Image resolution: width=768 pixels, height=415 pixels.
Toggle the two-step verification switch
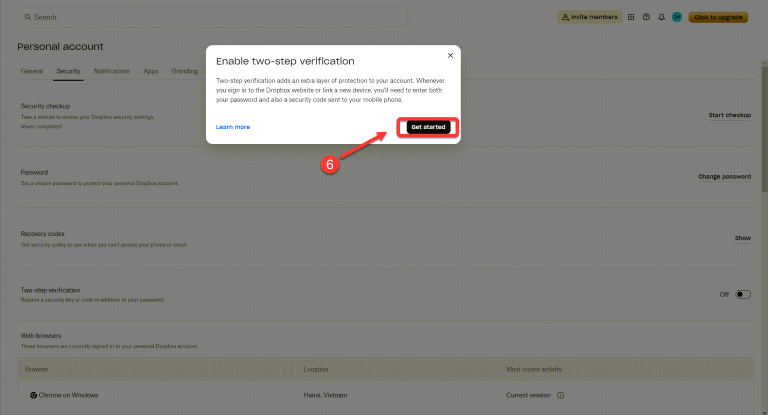[x=743, y=294]
